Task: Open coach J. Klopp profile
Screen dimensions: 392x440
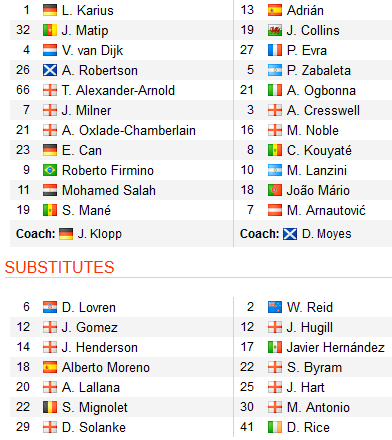Action: tap(100, 234)
